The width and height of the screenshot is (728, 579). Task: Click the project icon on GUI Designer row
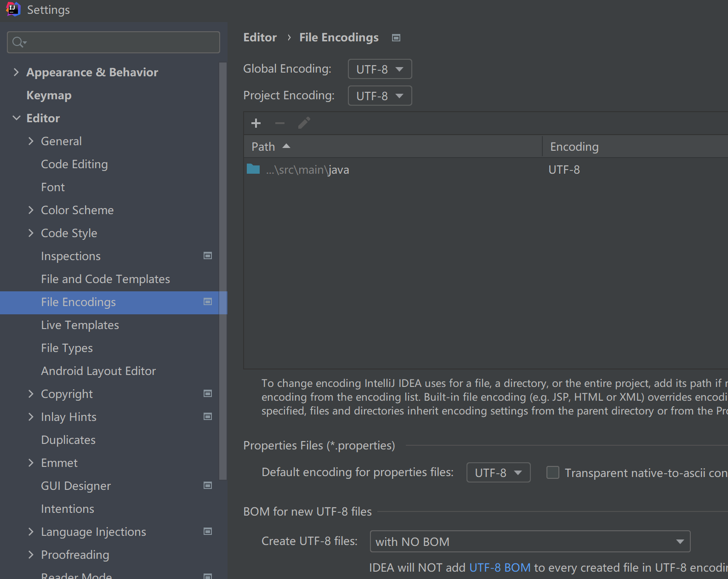coord(208,485)
